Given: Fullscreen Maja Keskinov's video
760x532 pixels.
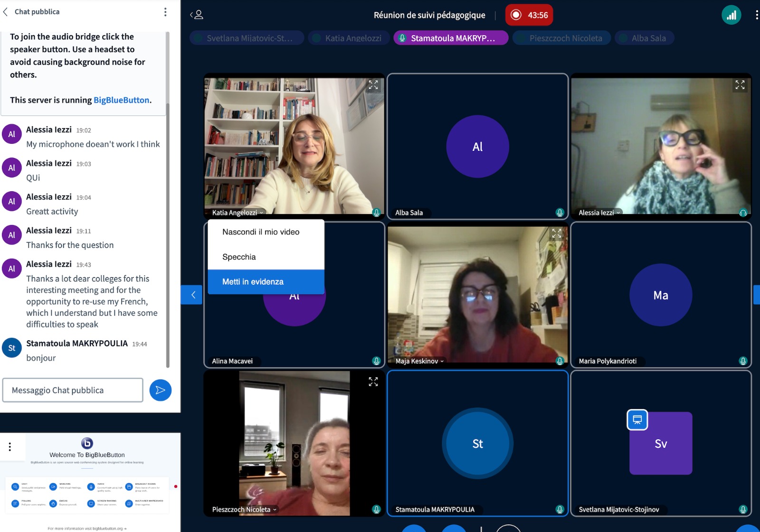Looking at the screenshot, I should 557,233.
